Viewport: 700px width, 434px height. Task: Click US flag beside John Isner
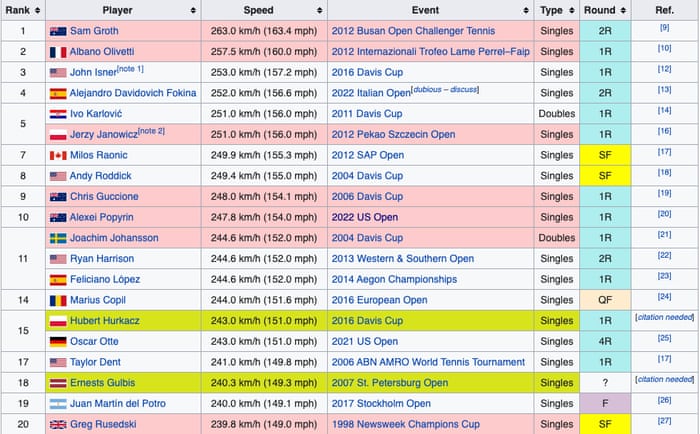(58, 73)
